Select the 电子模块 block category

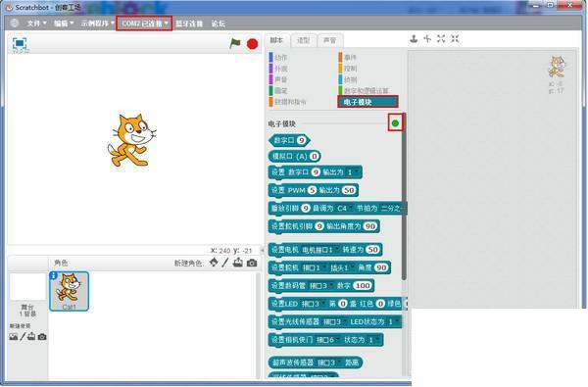[367, 102]
